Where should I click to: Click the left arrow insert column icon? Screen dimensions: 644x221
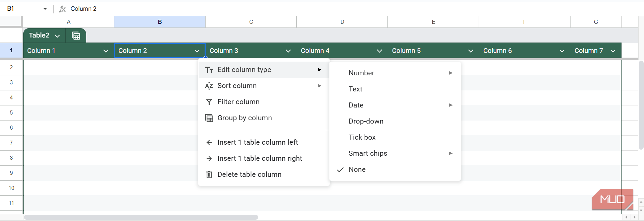209,142
